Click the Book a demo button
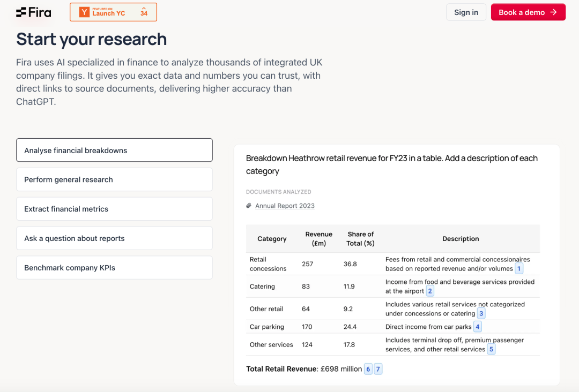Screen dimensions: 579x392 (528, 12)
